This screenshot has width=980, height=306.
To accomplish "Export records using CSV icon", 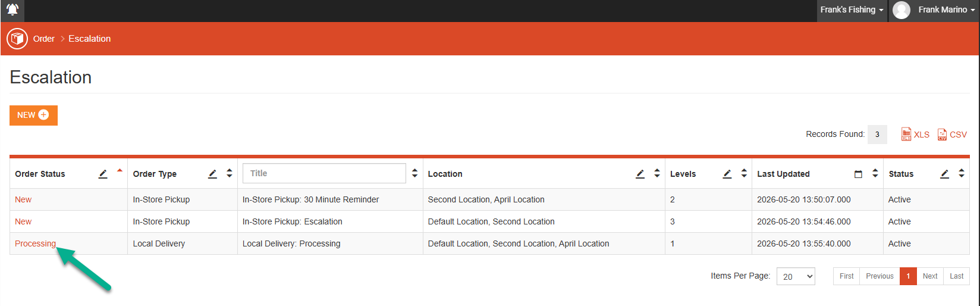I will tap(942, 135).
